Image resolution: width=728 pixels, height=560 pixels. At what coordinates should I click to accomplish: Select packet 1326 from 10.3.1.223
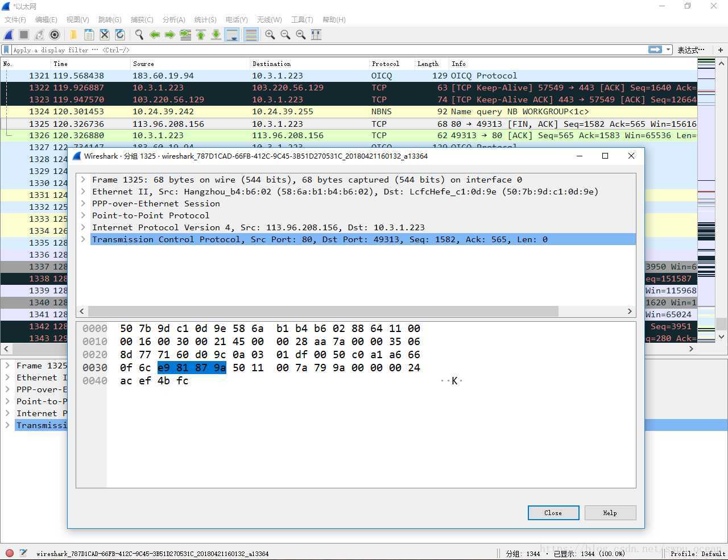pyautogui.click(x=349, y=135)
